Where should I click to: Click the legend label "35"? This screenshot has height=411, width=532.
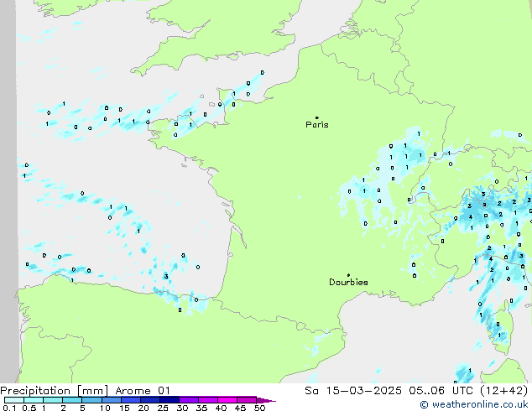[201, 408]
